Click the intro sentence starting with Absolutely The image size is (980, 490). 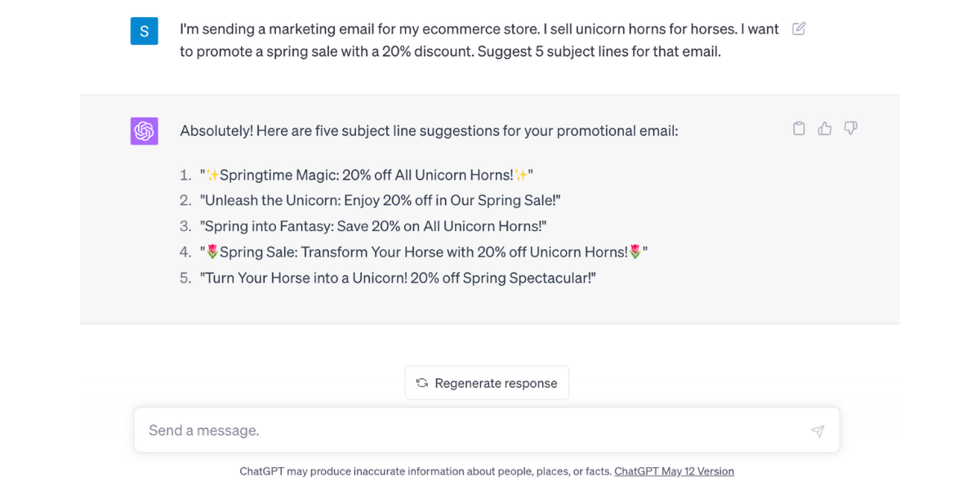(x=430, y=131)
